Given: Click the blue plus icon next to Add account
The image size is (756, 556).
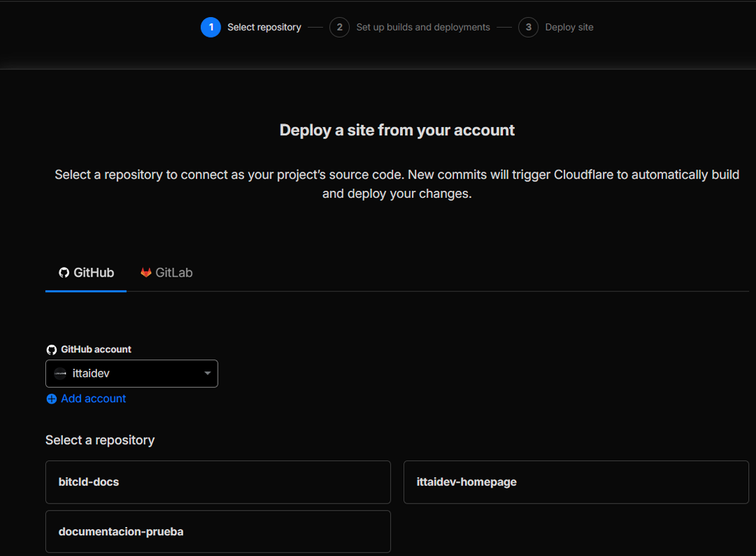Looking at the screenshot, I should click(x=51, y=399).
